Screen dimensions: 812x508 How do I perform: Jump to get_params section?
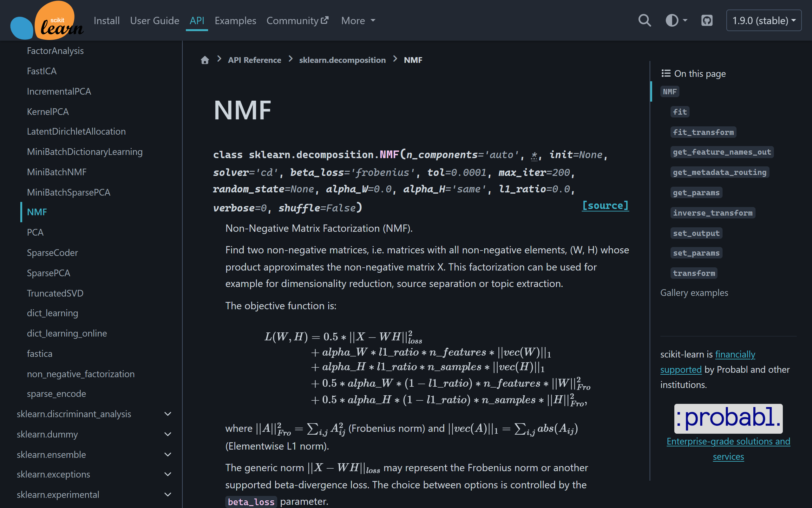coord(696,192)
